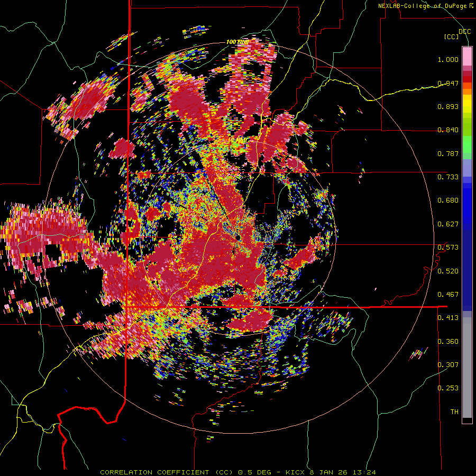Screen dimensions: 476x476
Task: Click the 0.360 legend value
Action: pyautogui.click(x=448, y=342)
